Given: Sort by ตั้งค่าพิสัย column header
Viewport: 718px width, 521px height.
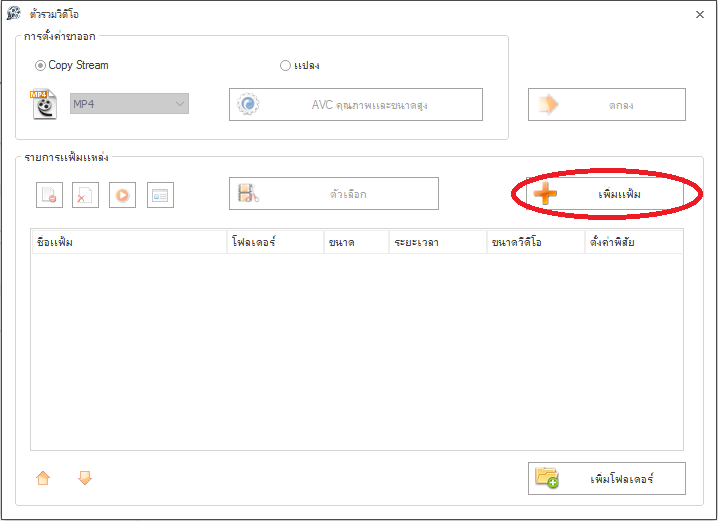Looking at the screenshot, I should (634, 242).
